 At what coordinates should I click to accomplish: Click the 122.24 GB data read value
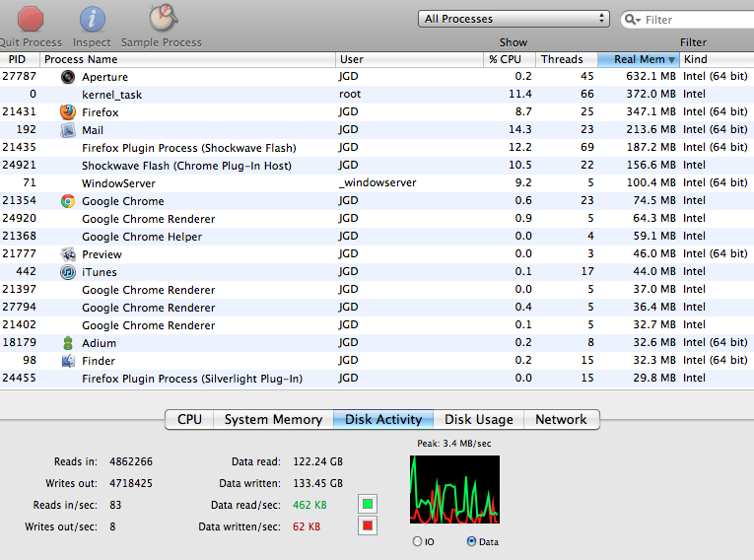click(317, 461)
